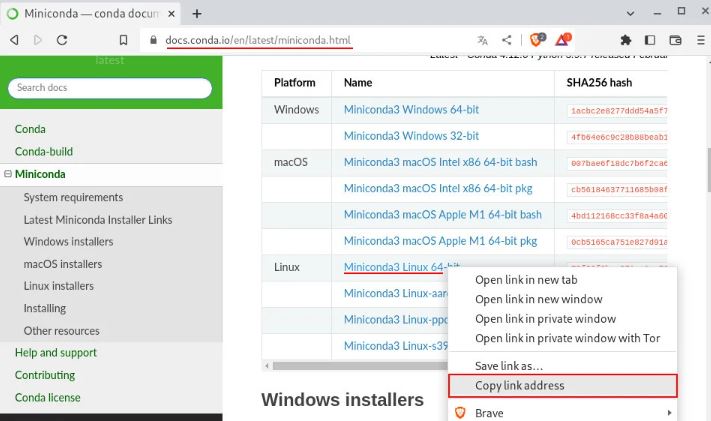
Task: Open Brave Shields lion icon
Action: pos(537,39)
